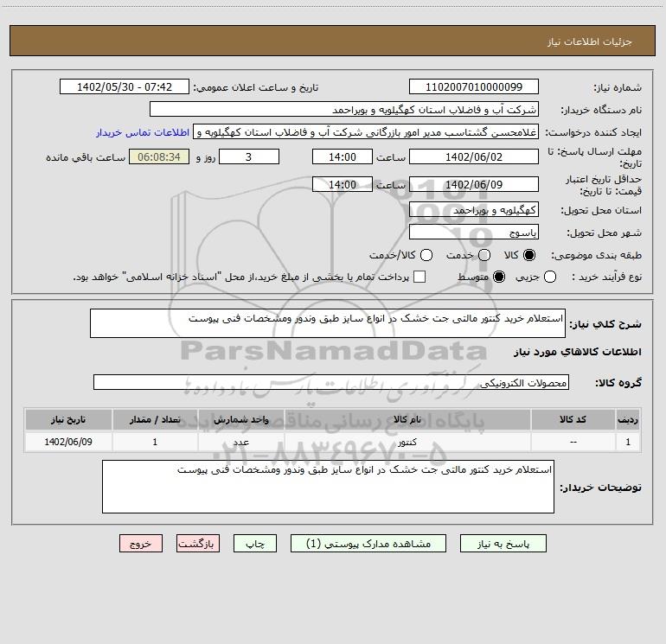Click the تعداد / مقدار column header
The image size is (666, 644).
pos(155,419)
